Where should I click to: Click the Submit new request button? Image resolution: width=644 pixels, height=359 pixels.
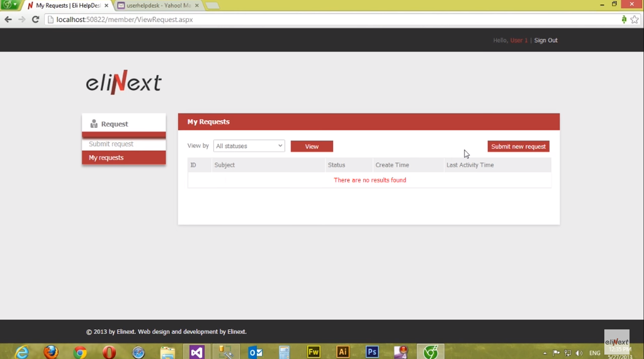(518, 147)
